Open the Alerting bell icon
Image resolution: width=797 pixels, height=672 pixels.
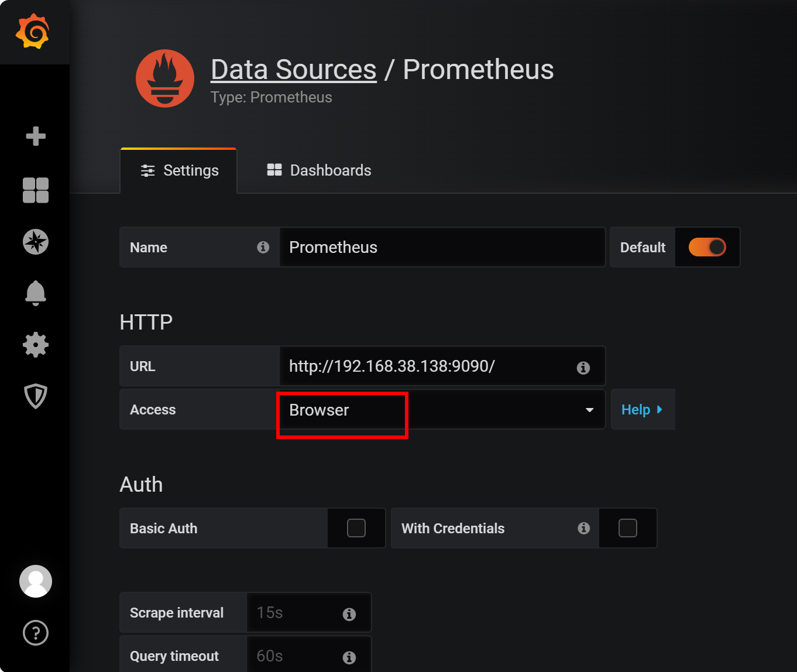(36, 293)
